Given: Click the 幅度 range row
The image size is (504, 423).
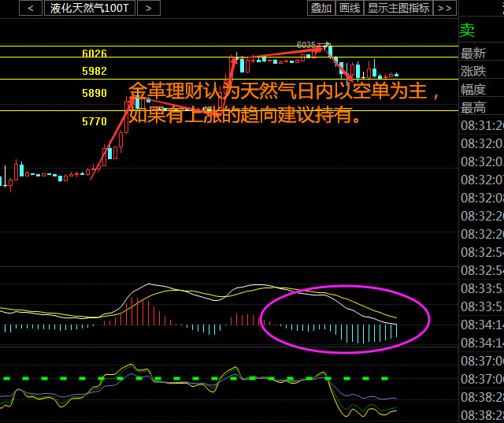Looking at the screenshot, I should pos(473,90).
